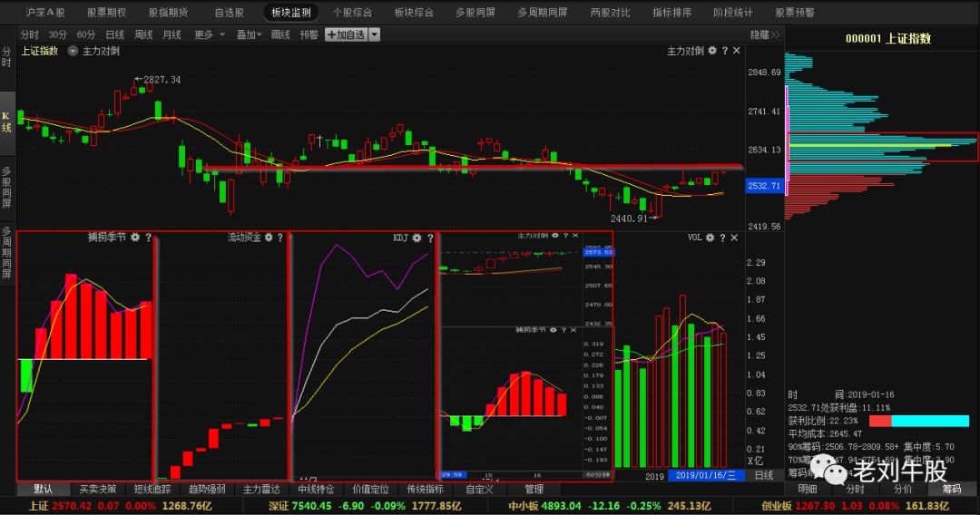The width and height of the screenshot is (980, 515).
Task: Switch to 个股综合 top tab
Action: tap(352, 13)
